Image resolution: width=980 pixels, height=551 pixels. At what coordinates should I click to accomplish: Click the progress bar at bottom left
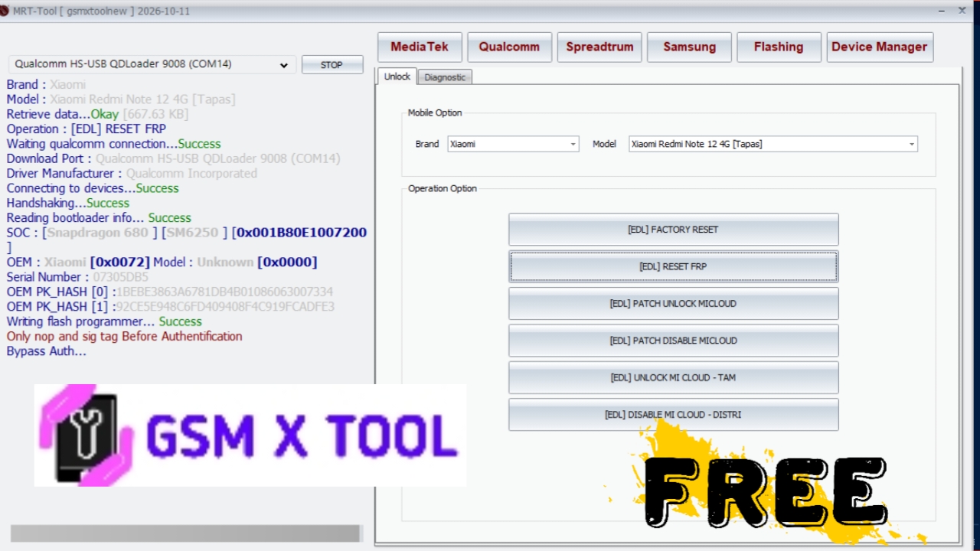[x=185, y=533]
